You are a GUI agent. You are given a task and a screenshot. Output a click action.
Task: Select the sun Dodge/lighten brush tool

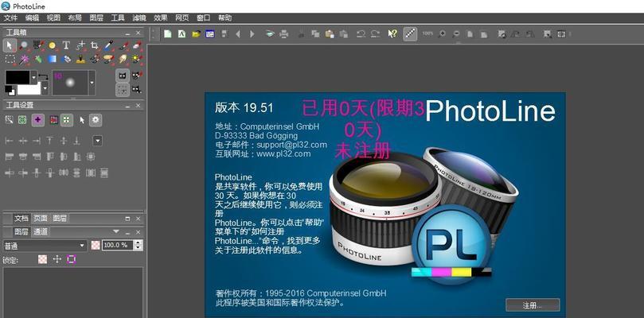[137, 59]
